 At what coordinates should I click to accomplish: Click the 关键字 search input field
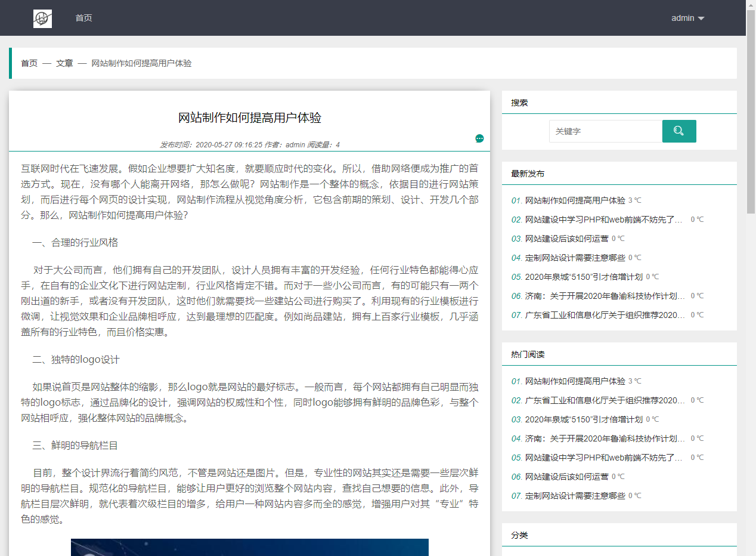(606, 131)
